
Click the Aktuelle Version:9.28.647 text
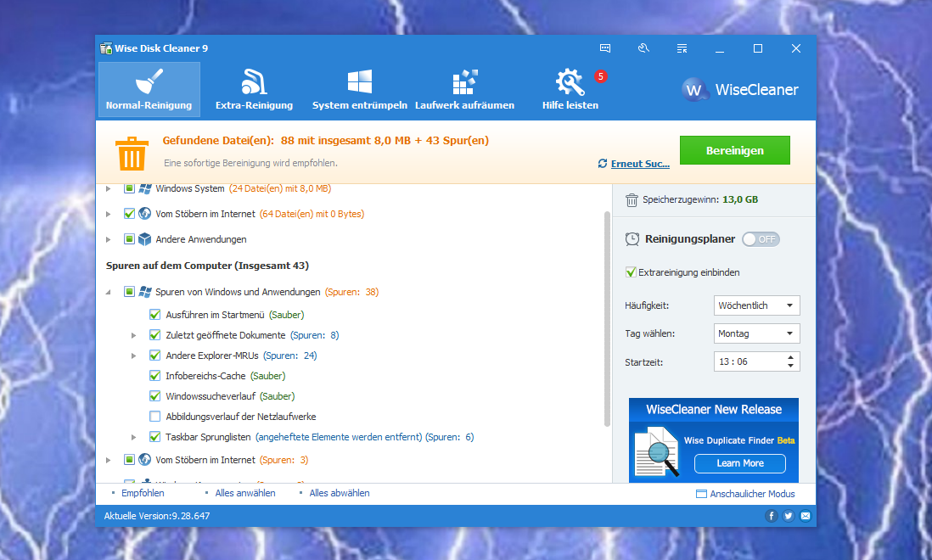[157, 516]
